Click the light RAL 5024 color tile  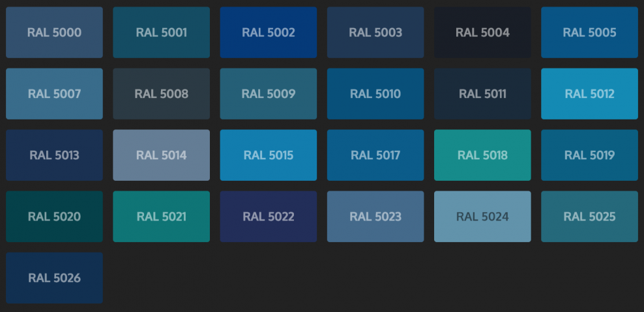click(x=482, y=217)
